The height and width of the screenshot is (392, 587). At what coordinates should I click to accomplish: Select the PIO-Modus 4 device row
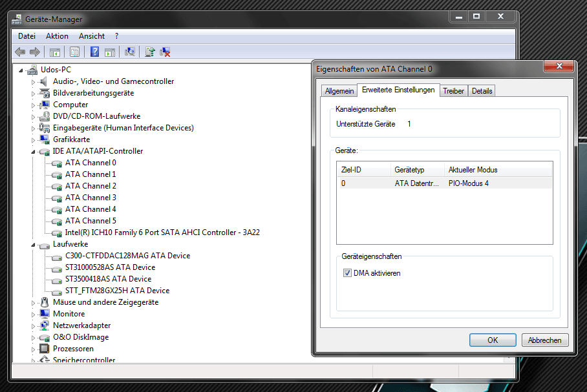click(444, 183)
